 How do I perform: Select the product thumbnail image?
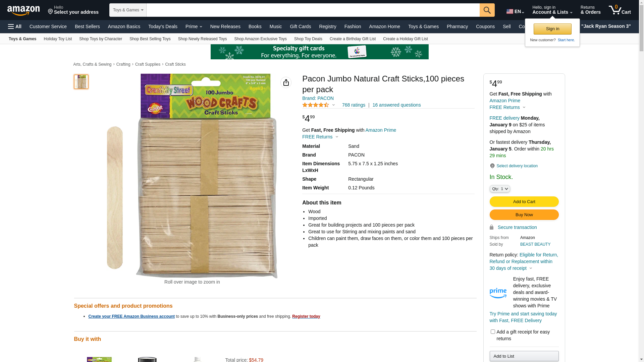pyautogui.click(x=81, y=82)
